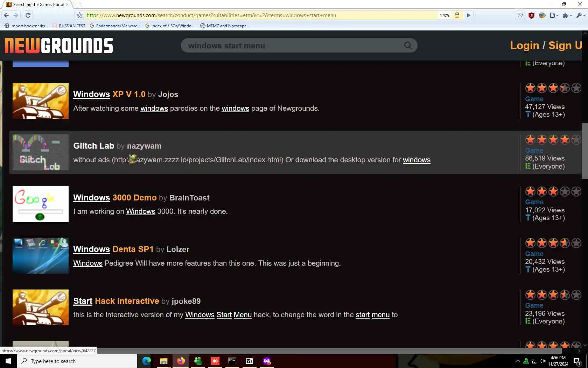Click the browser back arrow
The image size is (588, 368).
pyautogui.click(x=6, y=15)
